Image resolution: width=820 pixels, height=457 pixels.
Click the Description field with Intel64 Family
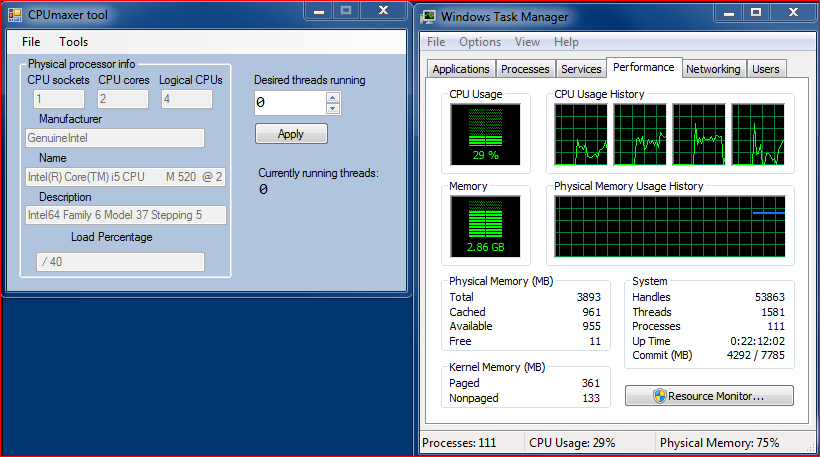pyautogui.click(x=126, y=215)
